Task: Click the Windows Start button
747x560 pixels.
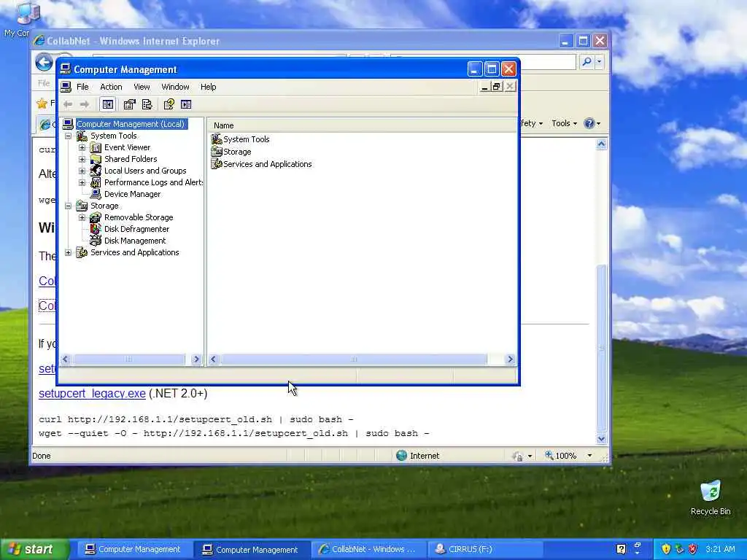Action: click(x=34, y=550)
